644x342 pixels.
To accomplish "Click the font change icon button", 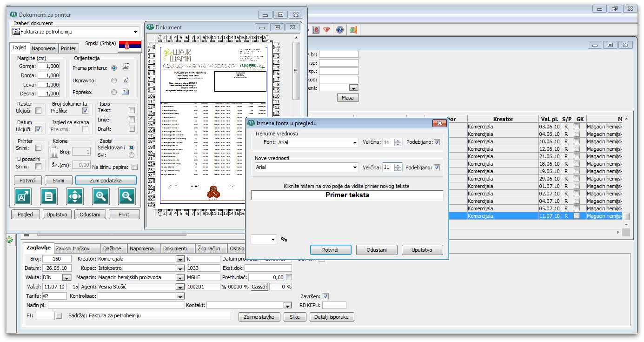I will 23,197.
